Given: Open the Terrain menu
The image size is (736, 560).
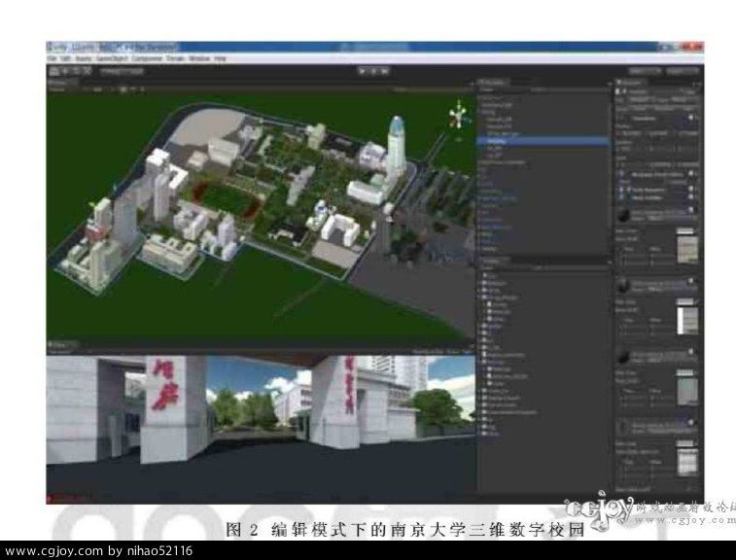Looking at the screenshot, I should [x=176, y=58].
